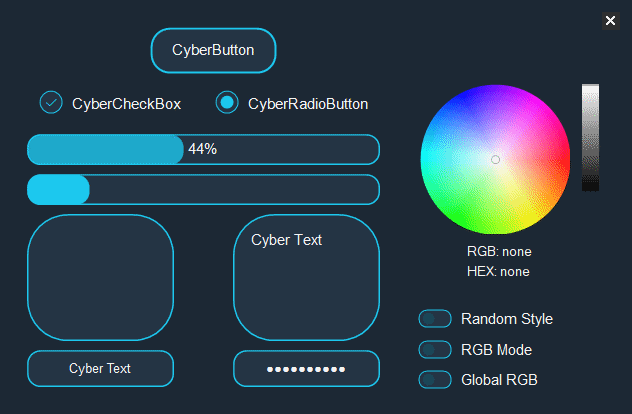632x414 pixels.
Task: Pick red on the color wheel
Action: [x=563, y=160]
